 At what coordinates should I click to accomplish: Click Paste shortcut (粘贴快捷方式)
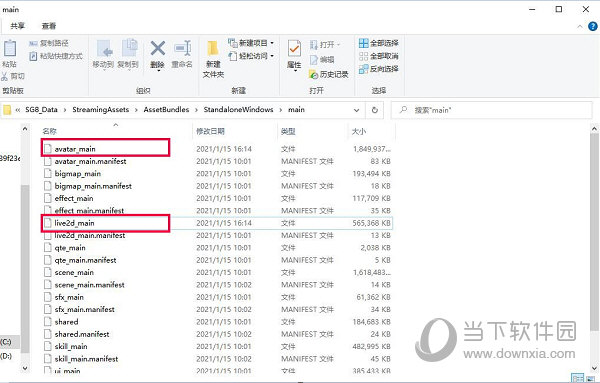point(56,56)
